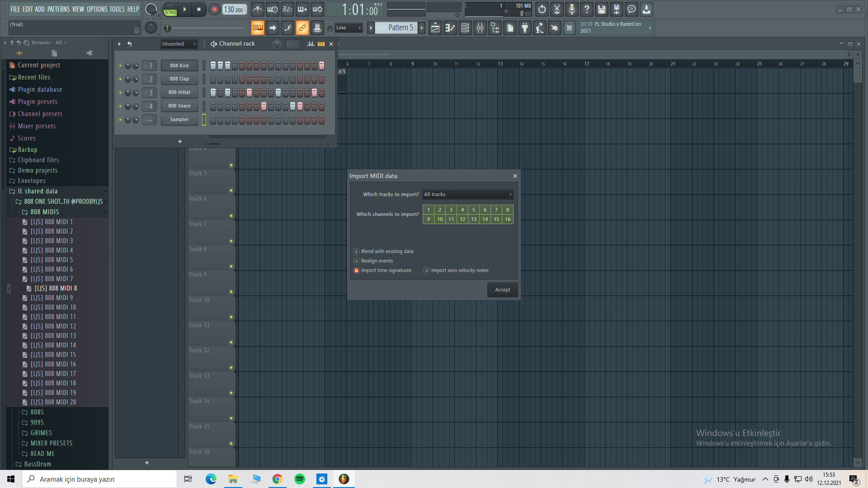Open the Line snap dropdown

[x=349, y=28]
